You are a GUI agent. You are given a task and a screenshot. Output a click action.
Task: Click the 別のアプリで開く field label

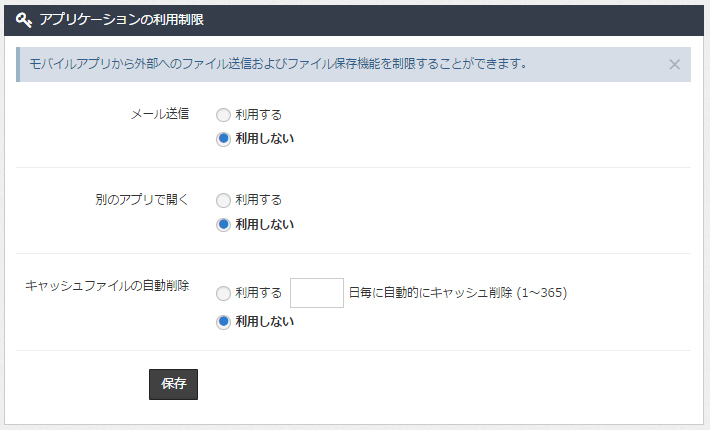click(142, 199)
